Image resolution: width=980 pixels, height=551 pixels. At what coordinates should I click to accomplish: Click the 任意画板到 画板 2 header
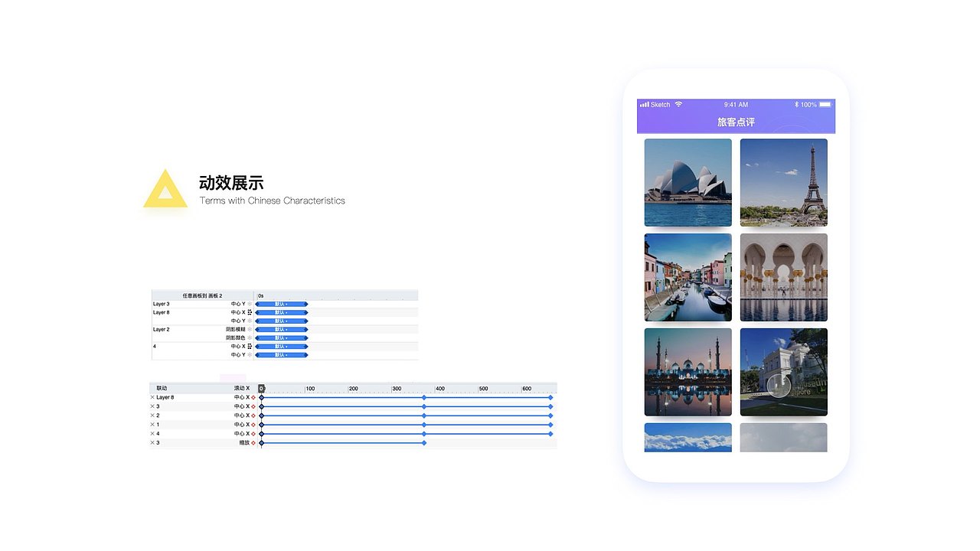202,295
